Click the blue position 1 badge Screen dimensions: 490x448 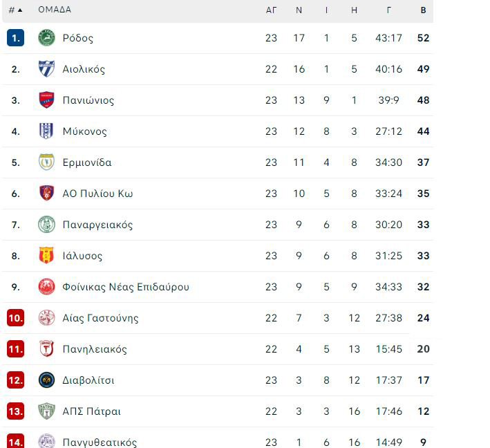coord(16,38)
